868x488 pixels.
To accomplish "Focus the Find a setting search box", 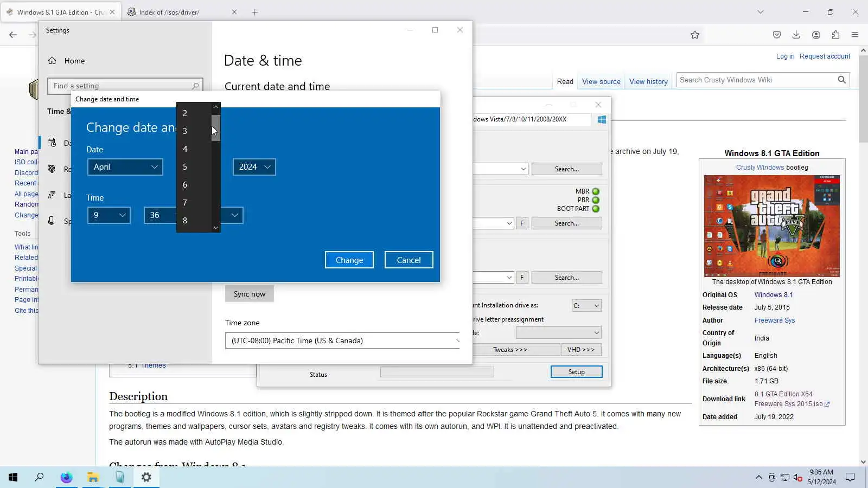I will pyautogui.click(x=125, y=86).
